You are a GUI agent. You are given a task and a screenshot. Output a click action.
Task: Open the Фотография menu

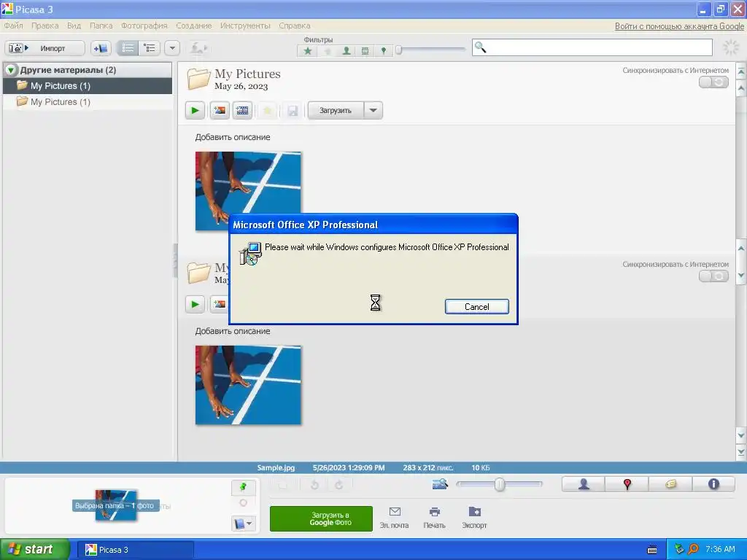pos(144,26)
